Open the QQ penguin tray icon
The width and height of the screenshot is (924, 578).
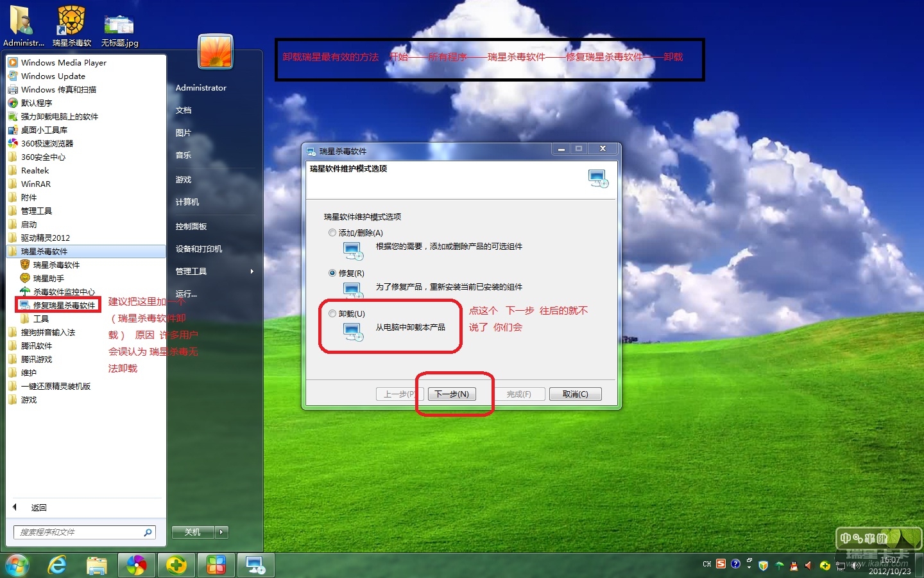pyautogui.click(x=794, y=565)
